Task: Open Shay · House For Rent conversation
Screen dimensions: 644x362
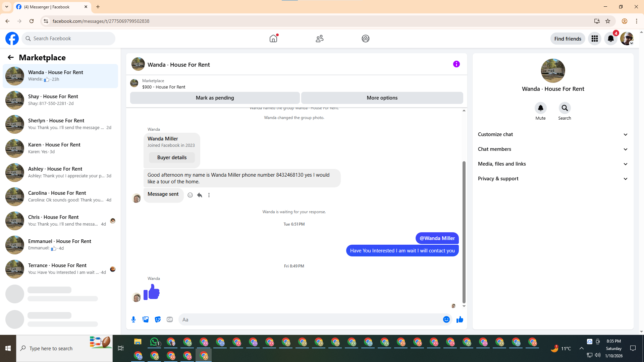Action: pos(60,100)
